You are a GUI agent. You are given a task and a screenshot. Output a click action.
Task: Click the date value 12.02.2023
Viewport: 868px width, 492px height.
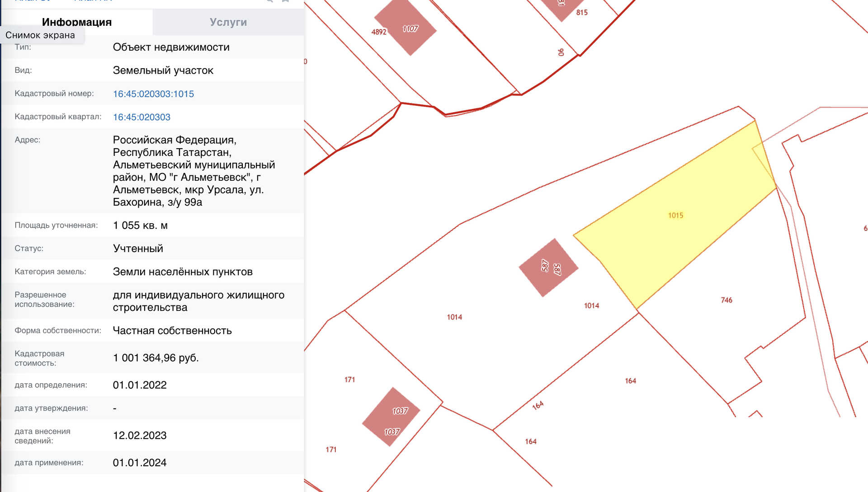(140, 436)
